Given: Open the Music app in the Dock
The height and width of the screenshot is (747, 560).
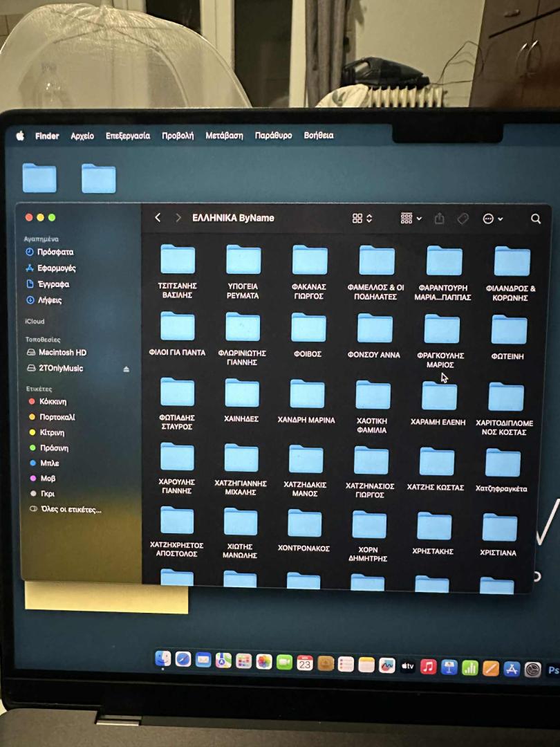Looking at the screenshot, I should pos(428,667).
